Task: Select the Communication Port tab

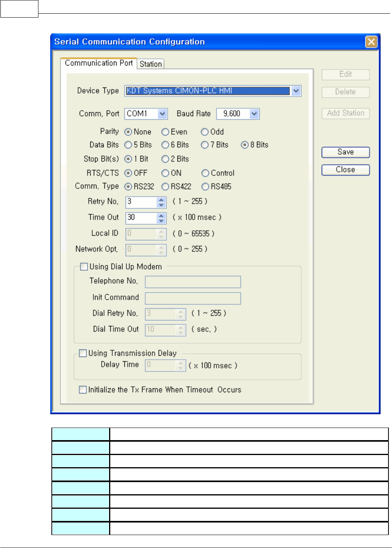Action: pos(98,63)
